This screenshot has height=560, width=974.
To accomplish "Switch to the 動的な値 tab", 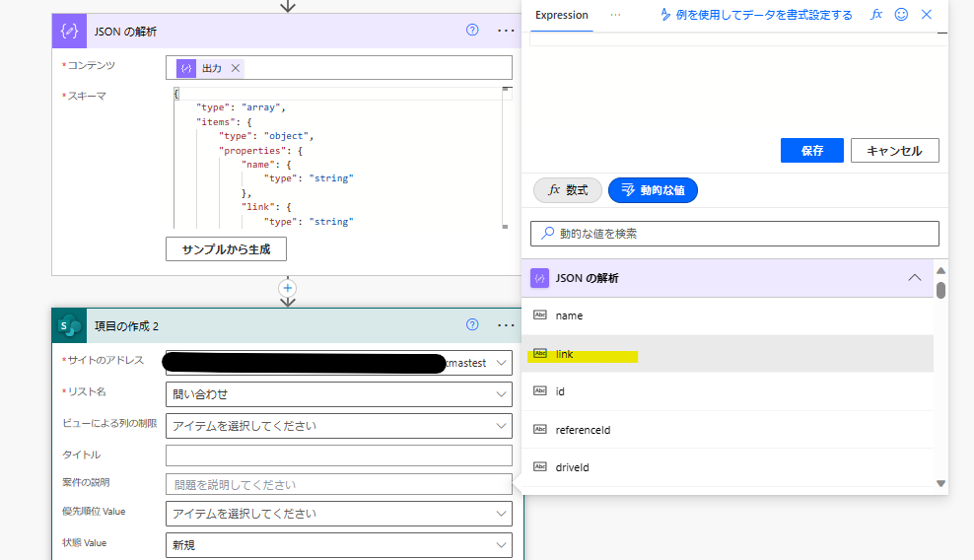I will click(x=653, y=190).
